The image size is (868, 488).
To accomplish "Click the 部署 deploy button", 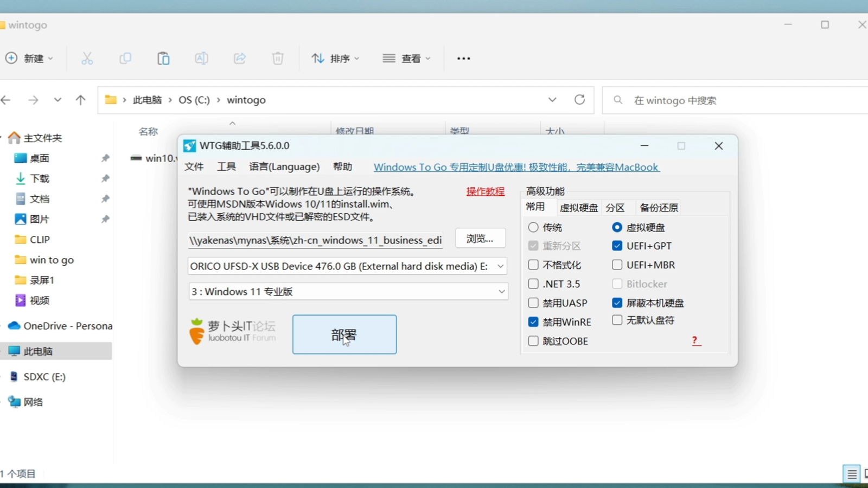I will coord(344,335).
